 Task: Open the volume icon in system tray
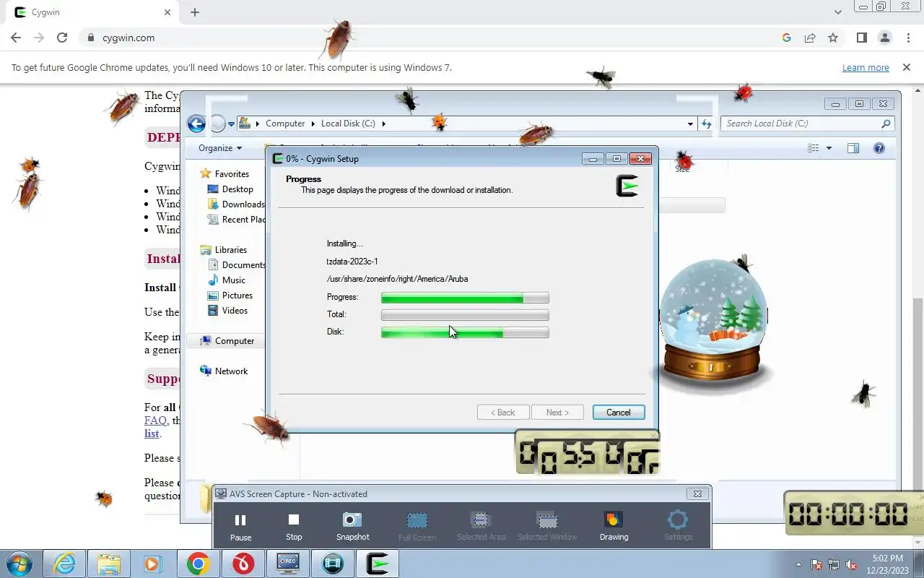tap(852, 564)
